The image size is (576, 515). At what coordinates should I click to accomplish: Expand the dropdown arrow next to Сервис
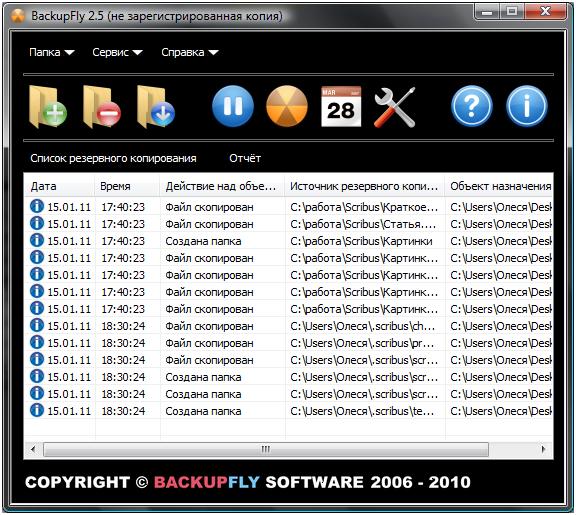pos(137,53)
